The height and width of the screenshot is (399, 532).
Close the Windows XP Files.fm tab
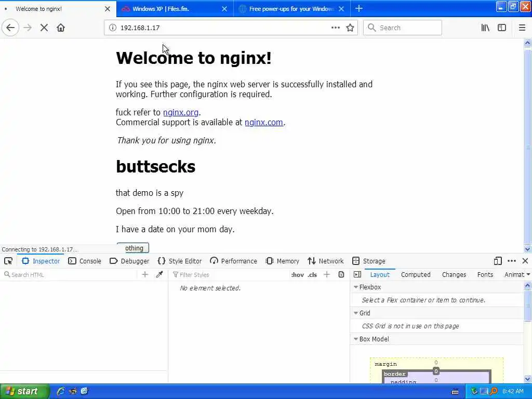coord(224,9)
